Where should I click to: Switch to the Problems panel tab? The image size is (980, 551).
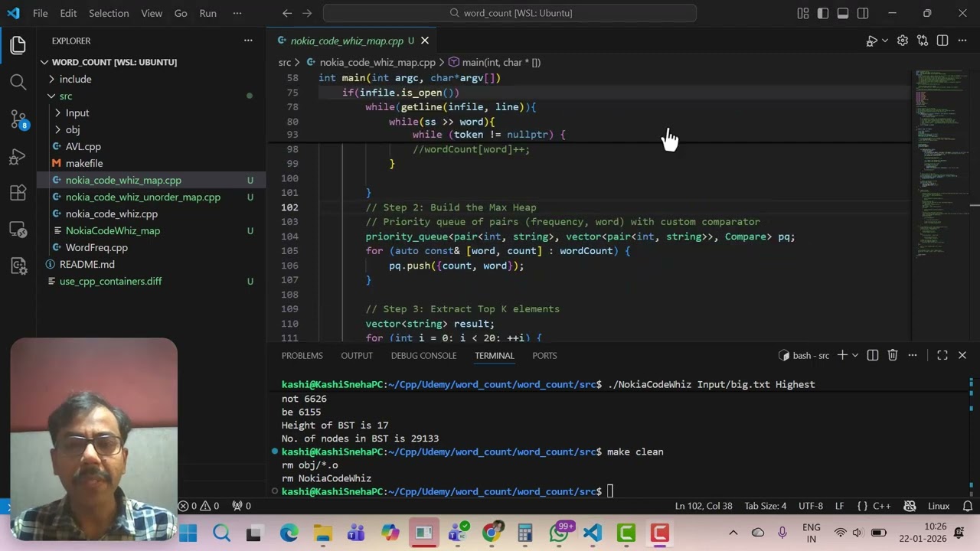point(302,355)
